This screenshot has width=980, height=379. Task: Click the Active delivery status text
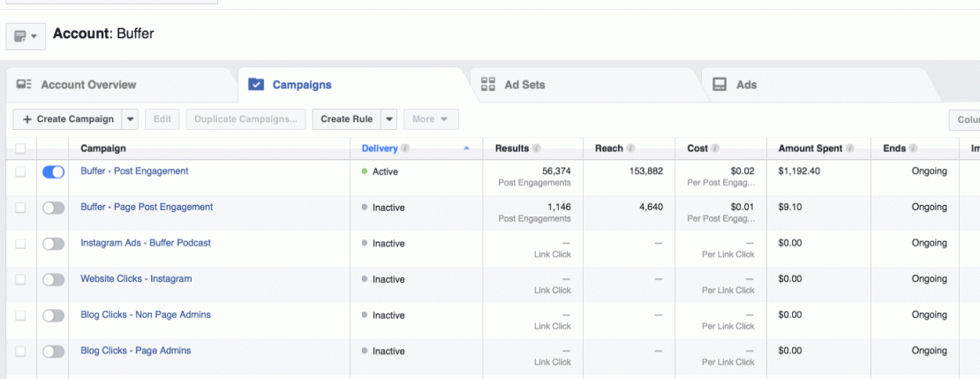pos(385,171)
